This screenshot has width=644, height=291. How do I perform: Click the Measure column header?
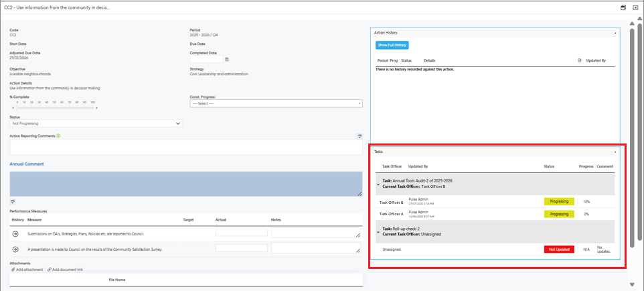pyautogui.click(x=35, y=220)
